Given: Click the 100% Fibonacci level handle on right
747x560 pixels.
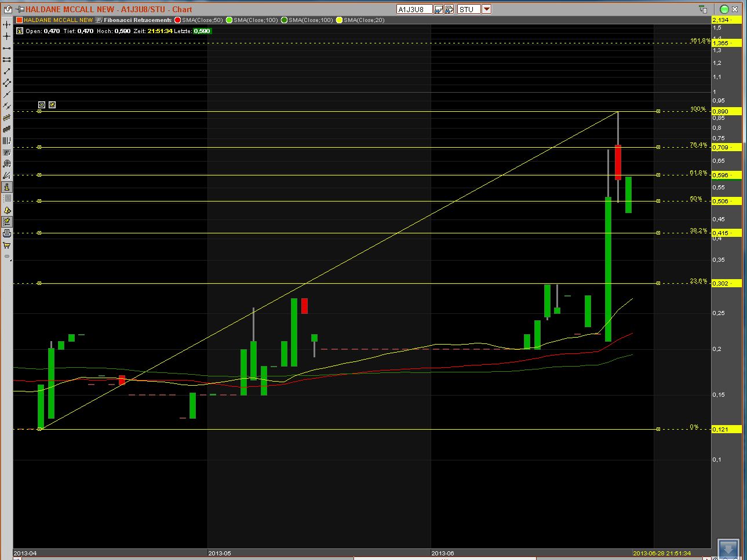Looking at the screenshot, I should 658,111.
